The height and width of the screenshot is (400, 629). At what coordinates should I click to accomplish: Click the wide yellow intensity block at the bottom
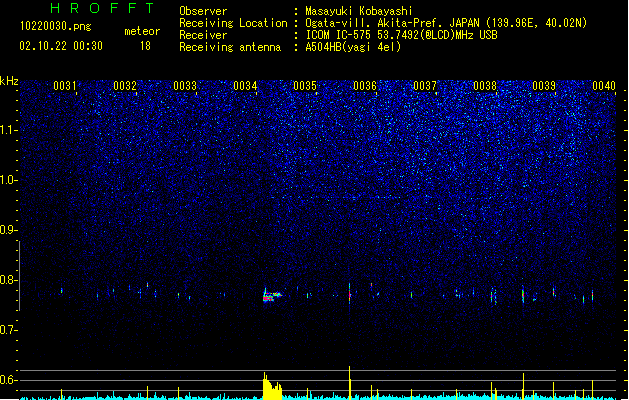coord(272,387)
